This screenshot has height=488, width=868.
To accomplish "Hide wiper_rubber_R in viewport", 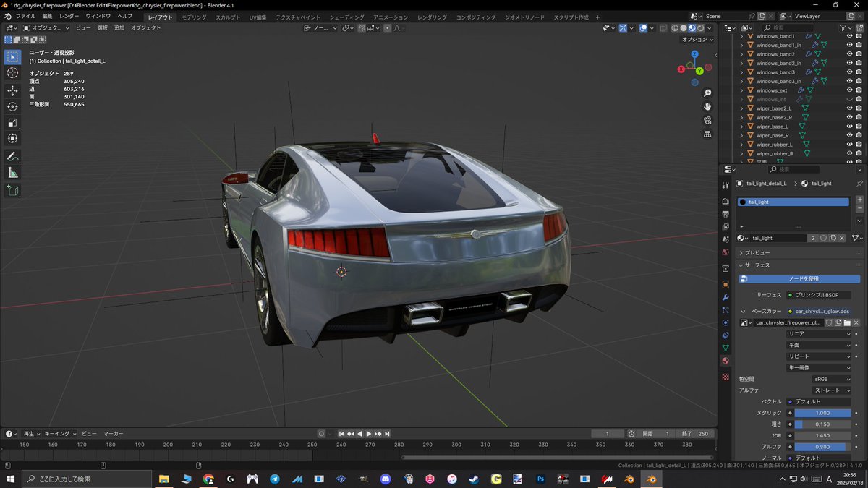I will [849, 153].
